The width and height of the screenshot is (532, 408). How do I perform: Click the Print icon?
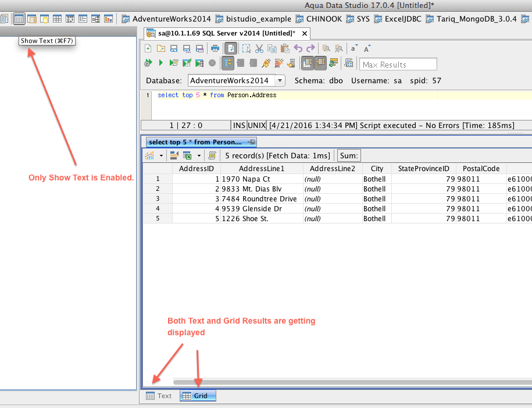[215, 48]
